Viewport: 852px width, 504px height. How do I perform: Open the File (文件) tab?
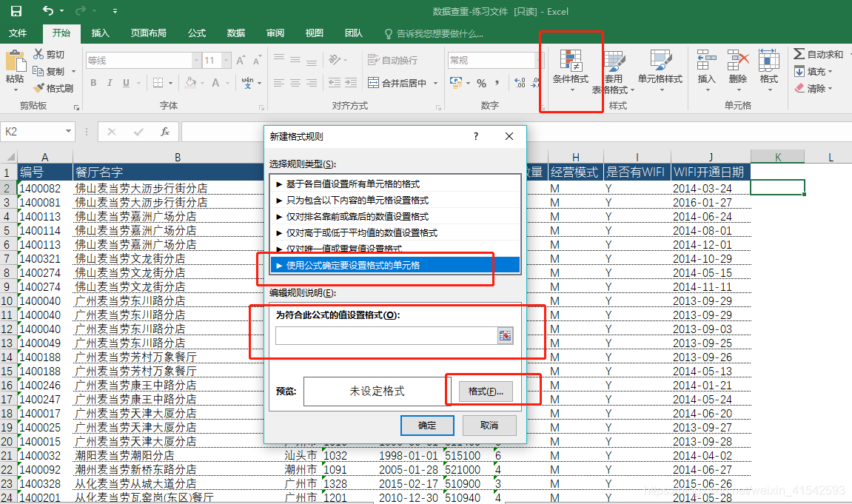click(x=18, y=33)
